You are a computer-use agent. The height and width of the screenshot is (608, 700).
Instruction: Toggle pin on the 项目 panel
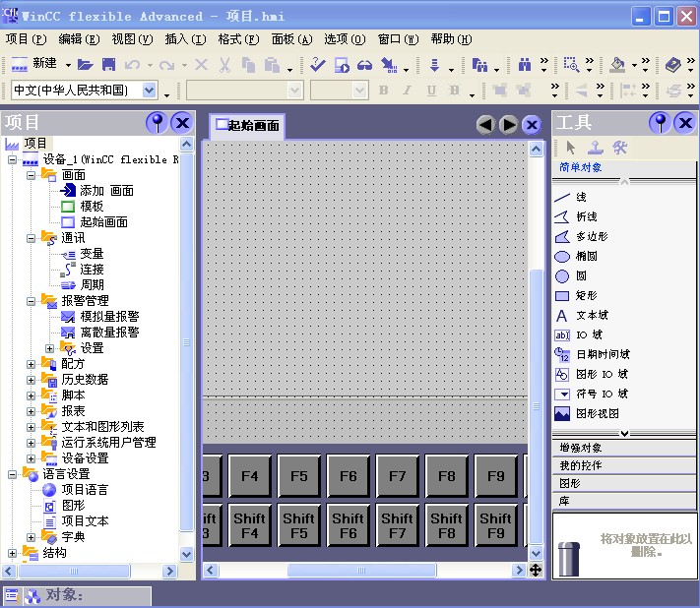[156, 123]
